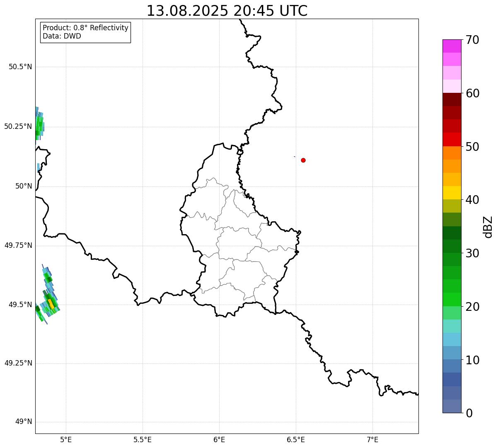Click the 'Product: 0.8° Reflectivity' label

(x=86, y=28)
